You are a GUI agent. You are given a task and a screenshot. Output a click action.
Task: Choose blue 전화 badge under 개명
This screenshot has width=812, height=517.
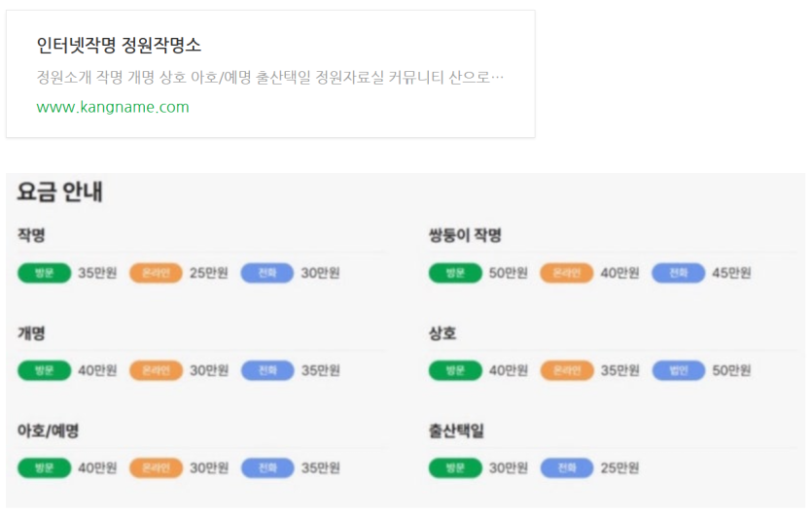(267, 370)
